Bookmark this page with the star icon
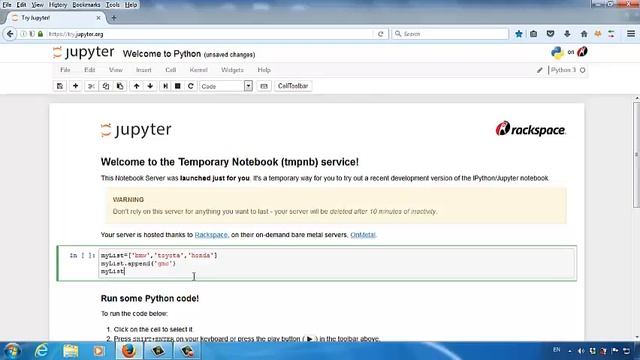 click(519, 34)
